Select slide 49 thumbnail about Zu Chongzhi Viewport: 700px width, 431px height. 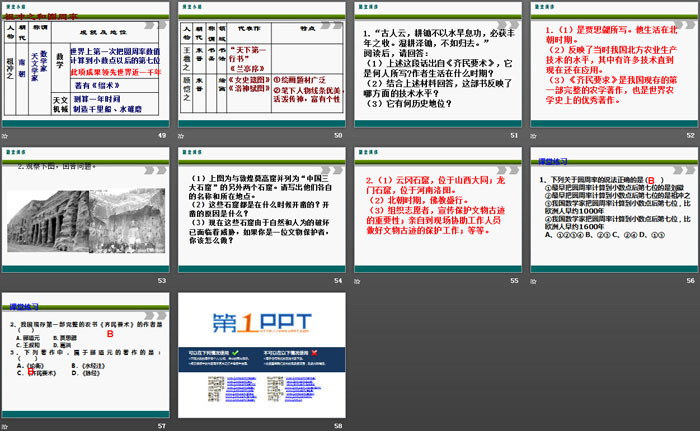tap(86, 64)
